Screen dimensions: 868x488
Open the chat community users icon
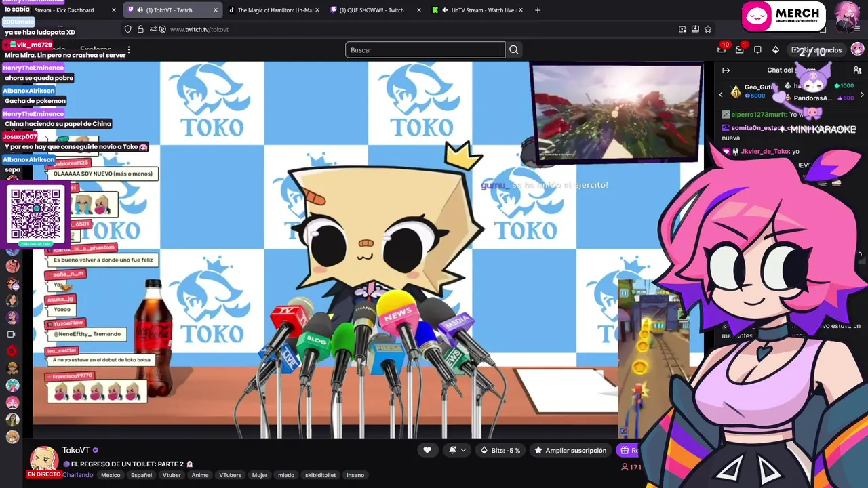click(x=857, y=70)
